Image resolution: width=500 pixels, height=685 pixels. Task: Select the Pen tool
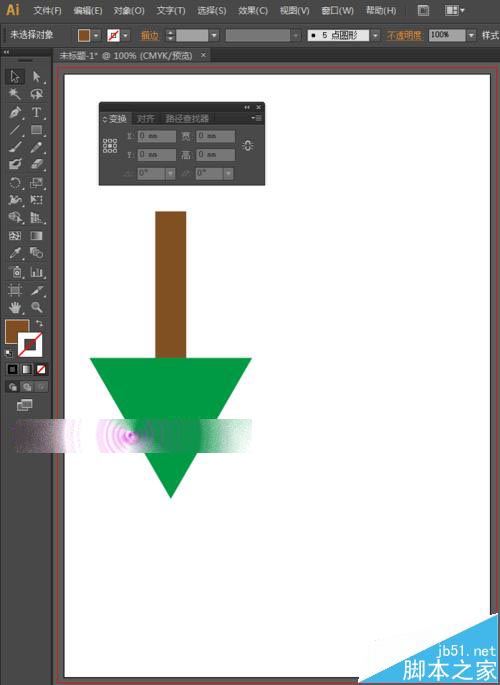pyautogui.click(x=15, y=112)
